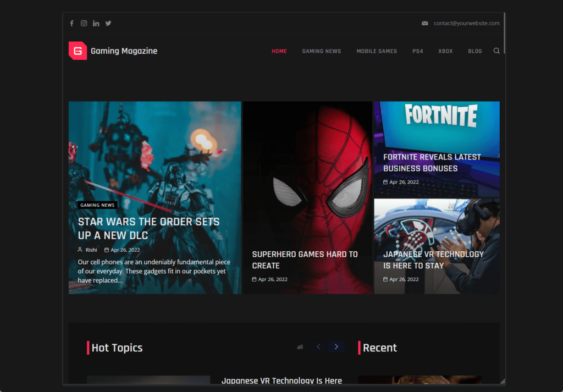Open the PS4 menu item
Image resolution: width=563 pixels, height=392 pixels.
[x=418, y=51]
